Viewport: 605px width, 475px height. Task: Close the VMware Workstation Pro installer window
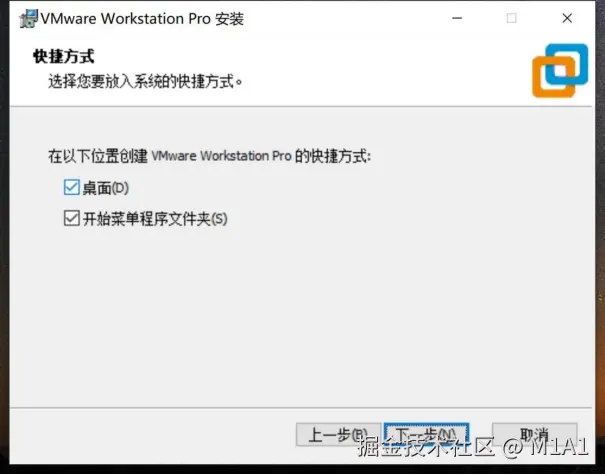(x=567, y=18)
